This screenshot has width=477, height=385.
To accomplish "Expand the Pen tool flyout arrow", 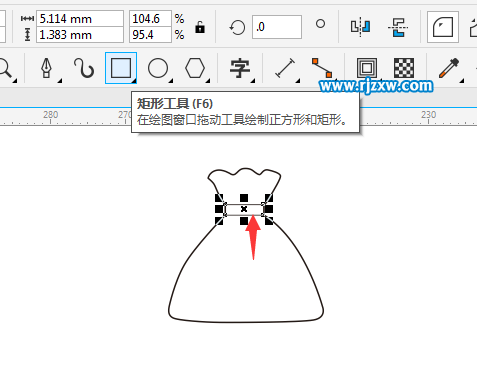I will coord(60,81).
